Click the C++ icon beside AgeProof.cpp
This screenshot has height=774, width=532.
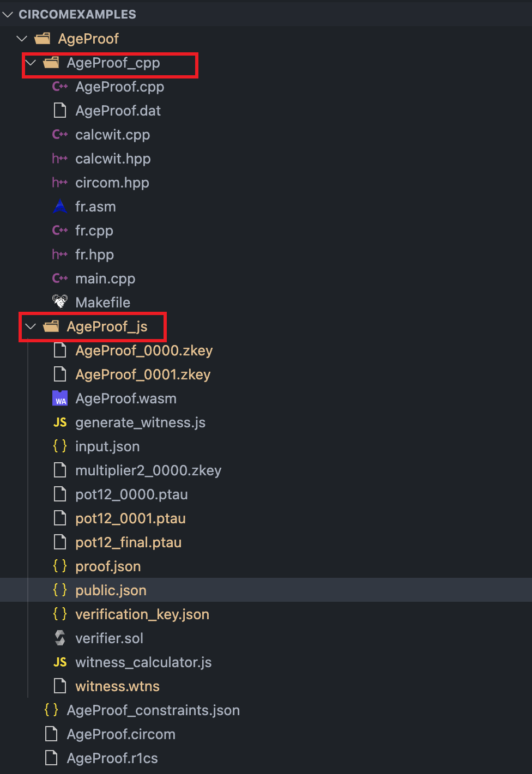point(59,87)
